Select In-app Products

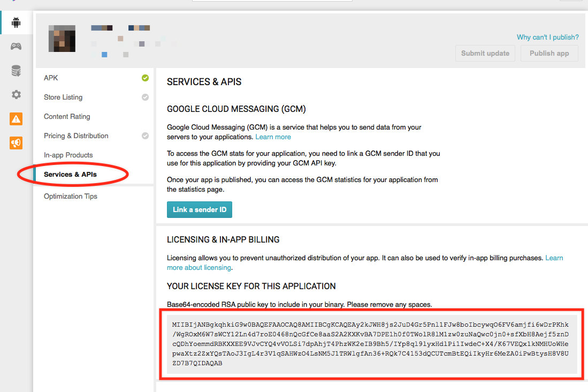(68, 155)
